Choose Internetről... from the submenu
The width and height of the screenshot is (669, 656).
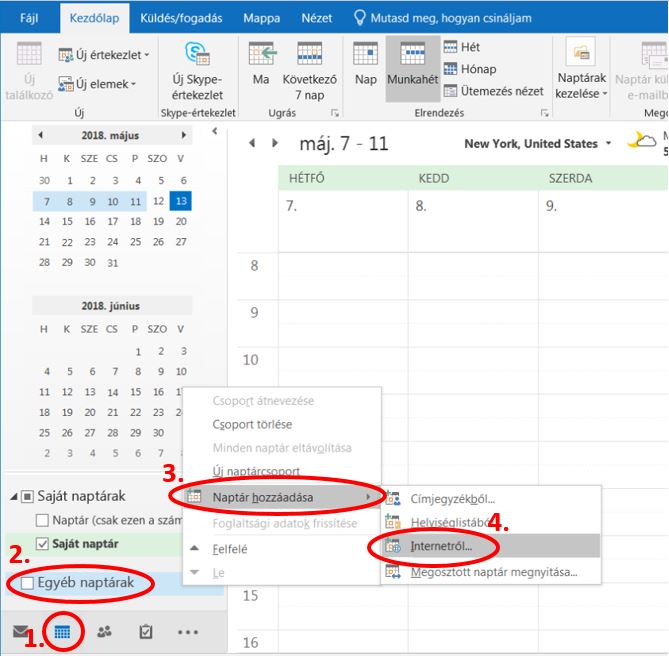[x=441, y=547]
